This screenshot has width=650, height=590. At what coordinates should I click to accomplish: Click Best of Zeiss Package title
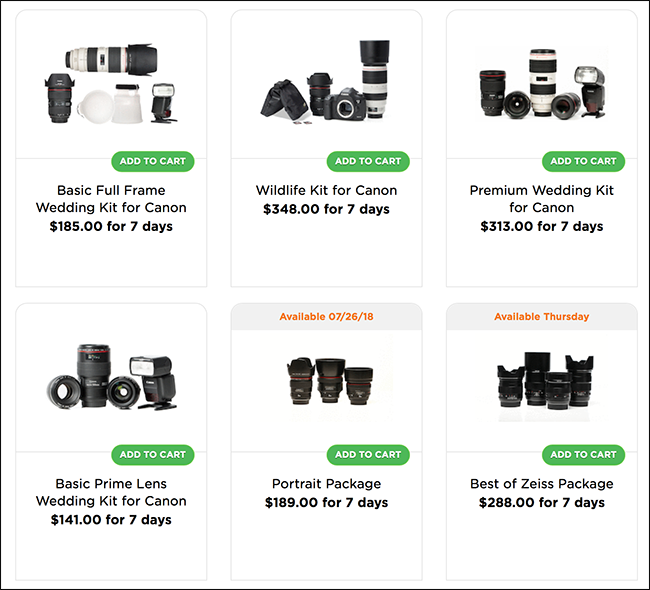[x=542, y=484]
